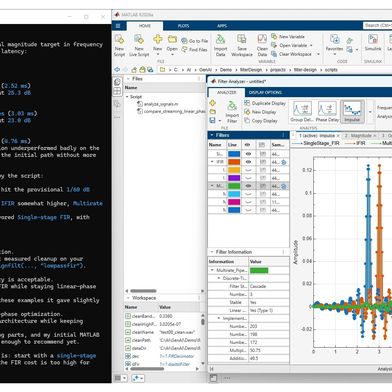Select Group Delay analysis
Image resolution: width=392 pixels, height=392 pixels.
click(301, 112)
